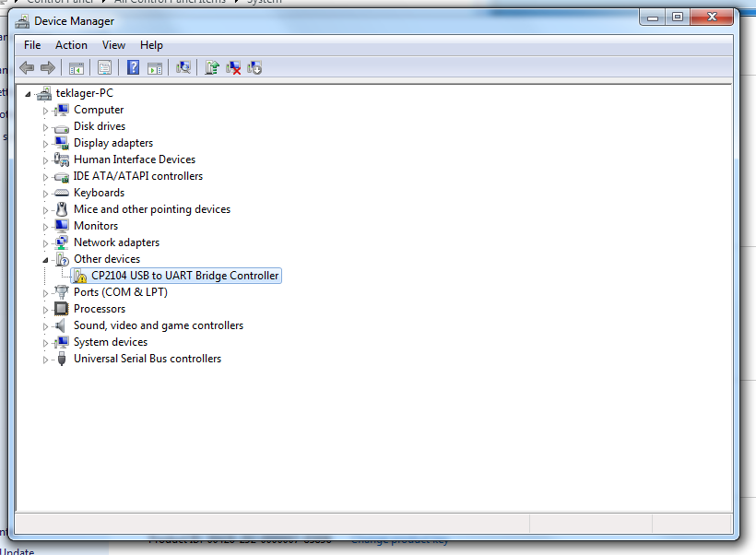Open the File menu
Viewport: 756px width, 555px height.
(32, 44)
